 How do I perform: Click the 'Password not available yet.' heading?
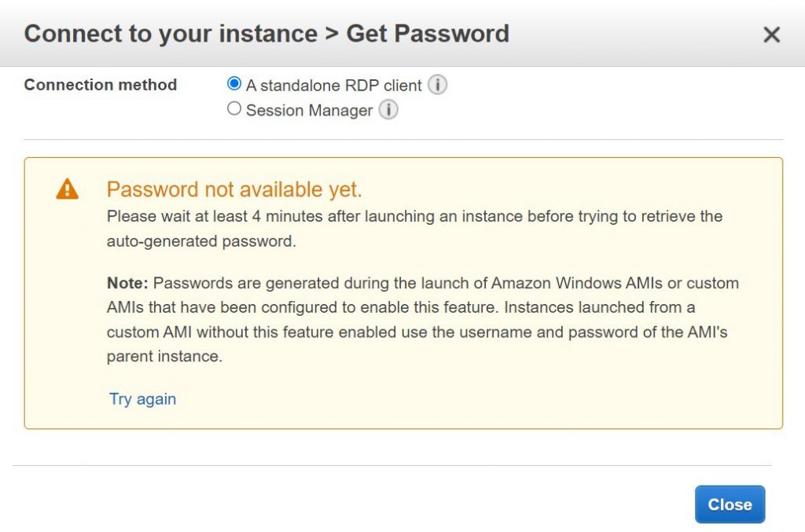point(234,189)
